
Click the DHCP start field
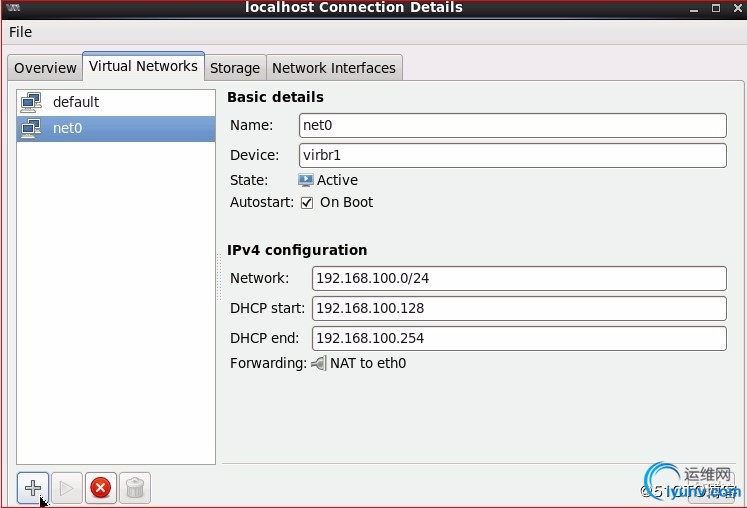click(x=519, y=308)
